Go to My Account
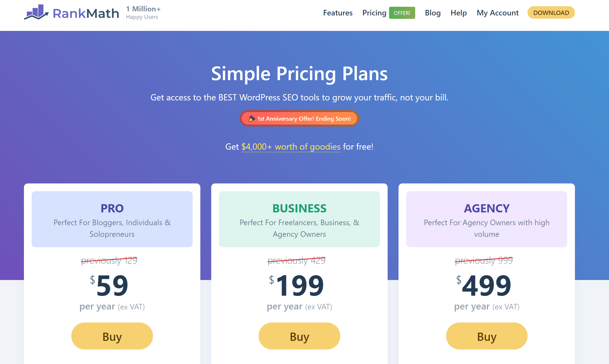This screenshot has width=609, height=364. [498, 13]
